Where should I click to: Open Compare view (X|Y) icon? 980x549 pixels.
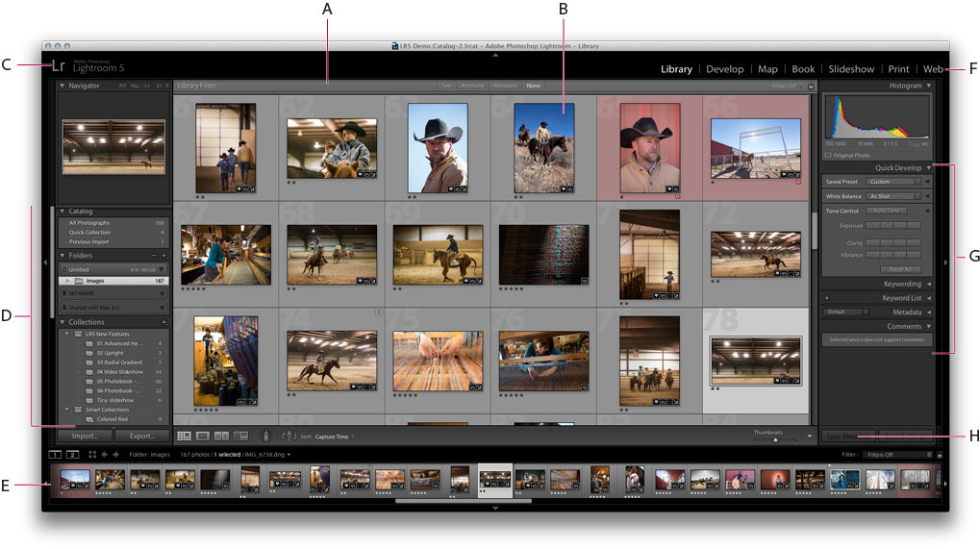click(221, 436)
